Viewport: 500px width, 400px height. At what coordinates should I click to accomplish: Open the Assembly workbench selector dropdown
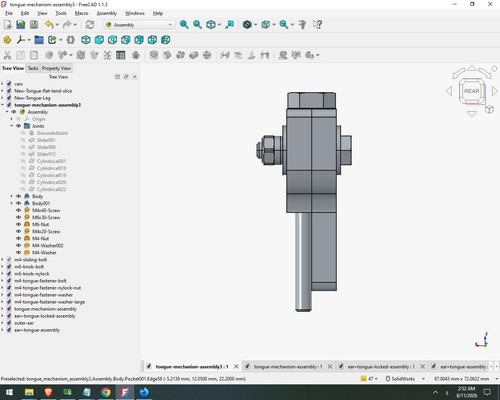pyautogui.click(x=139, y=25)
